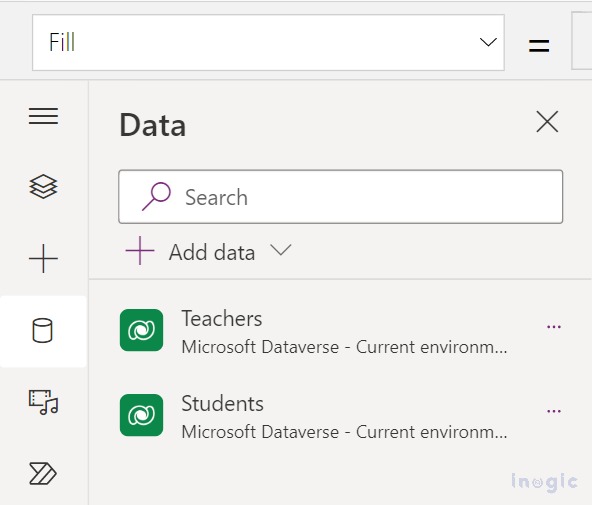Click Students' Microsoft Dataverse description text

pos(344,432)
